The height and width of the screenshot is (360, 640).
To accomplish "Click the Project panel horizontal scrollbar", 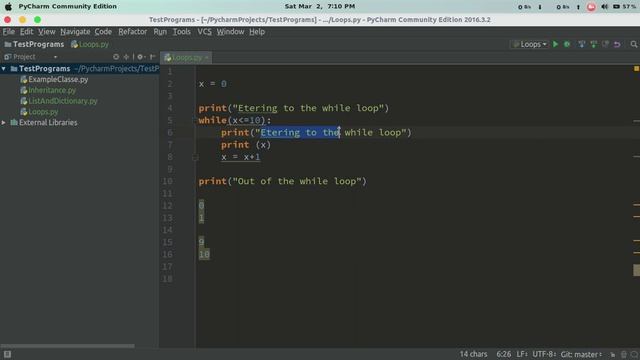I will pos(67,346).
